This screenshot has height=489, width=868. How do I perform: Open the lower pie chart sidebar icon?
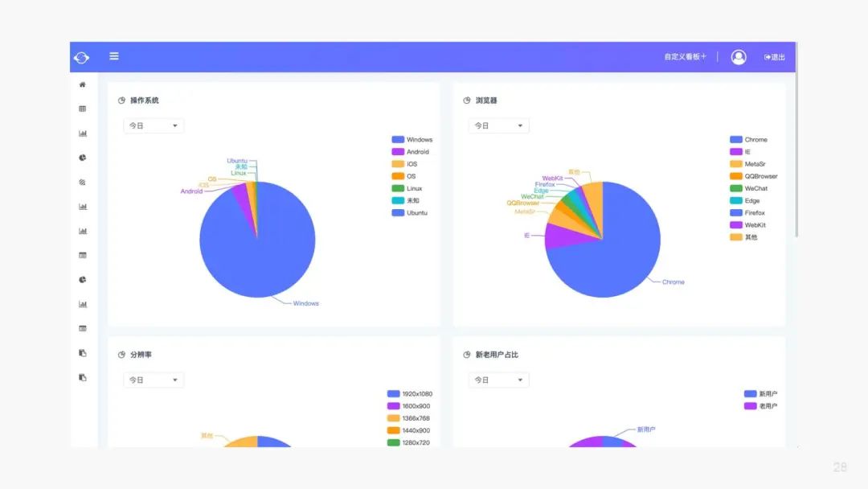83,280
